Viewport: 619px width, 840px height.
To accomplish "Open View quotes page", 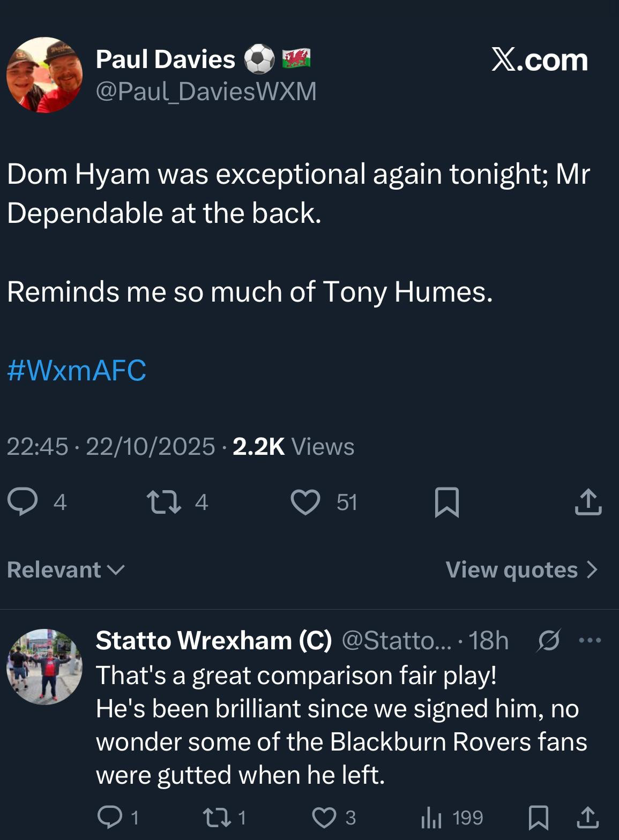I will click(x=521, y=570).
